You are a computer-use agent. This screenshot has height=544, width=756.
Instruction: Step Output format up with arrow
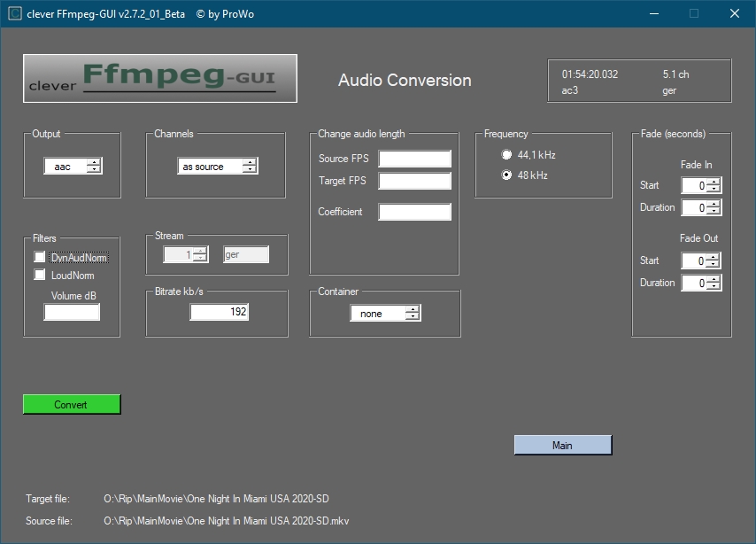coord(94,162)
